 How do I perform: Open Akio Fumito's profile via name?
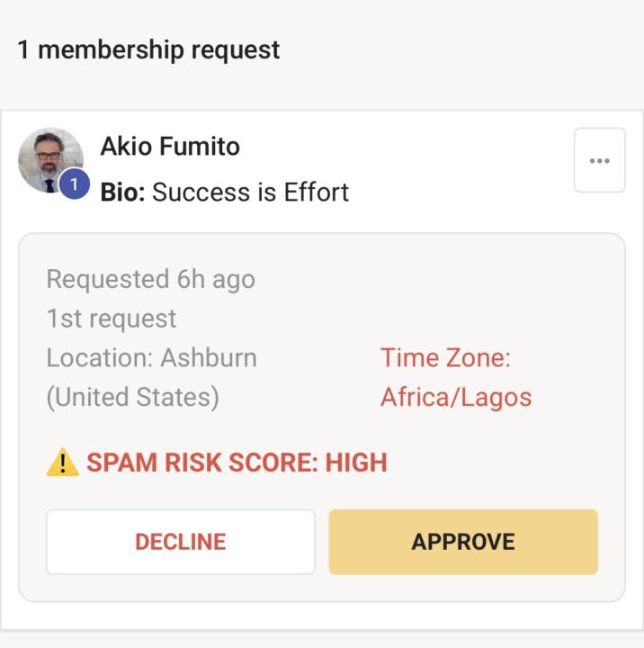point(170,147)
